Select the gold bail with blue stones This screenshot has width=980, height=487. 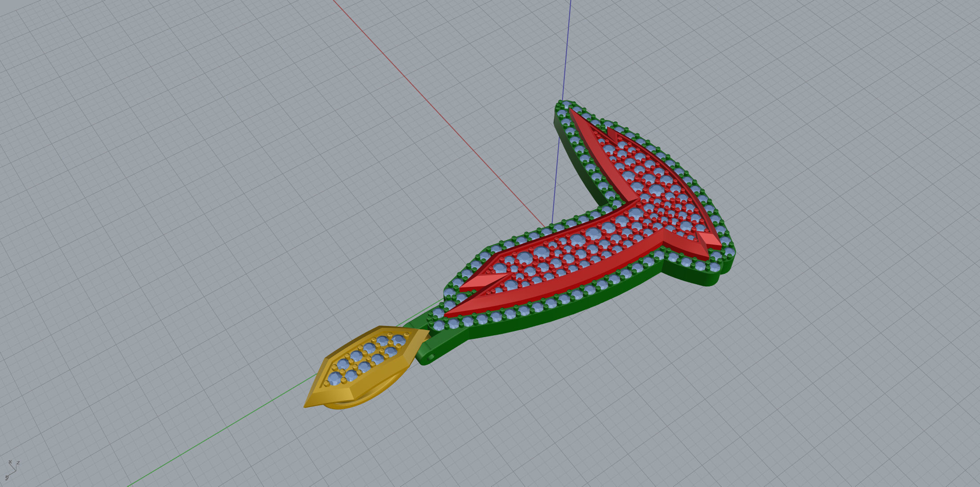366,367
